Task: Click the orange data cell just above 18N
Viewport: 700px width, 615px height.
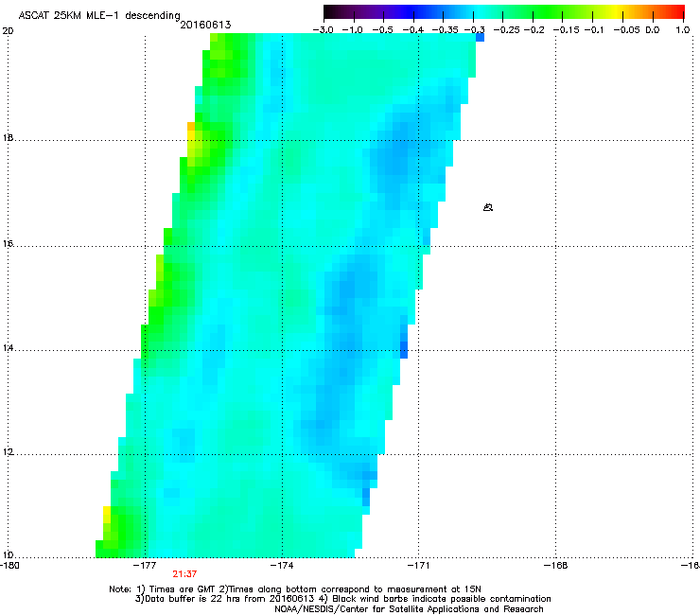Action: 191,127
